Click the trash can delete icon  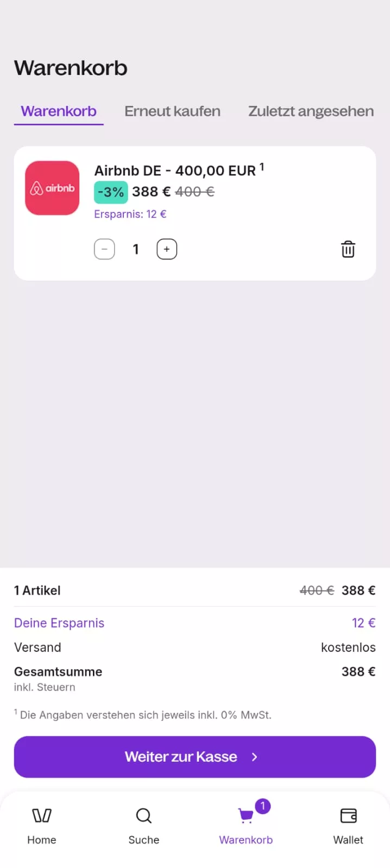point(348,249)
